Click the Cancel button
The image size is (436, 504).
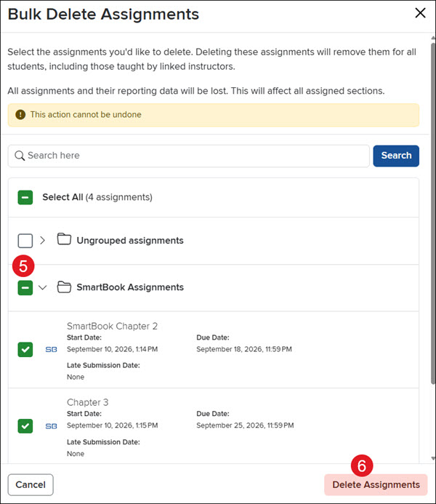click(x=31, y=484)
